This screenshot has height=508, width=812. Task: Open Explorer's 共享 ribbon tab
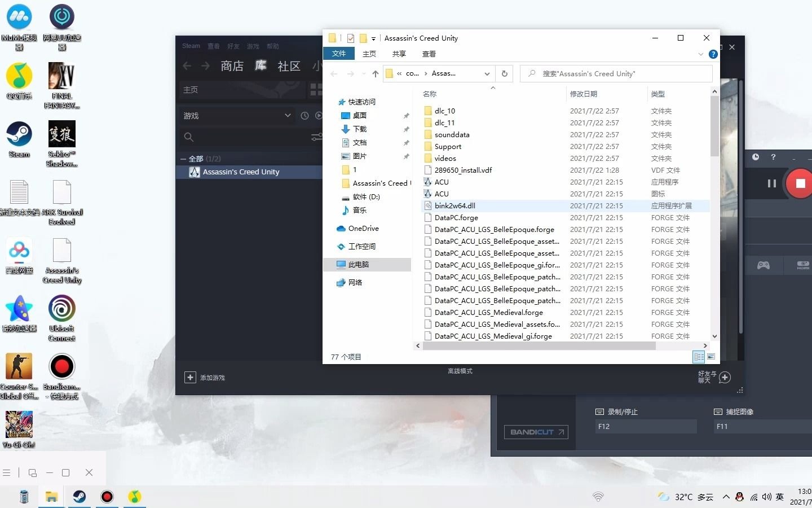pyautogui.click(x=399, y=54)
